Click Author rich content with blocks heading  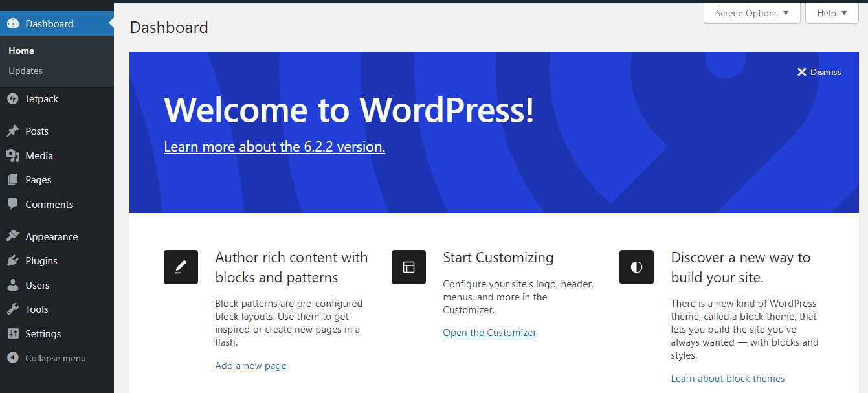(291, 267)
